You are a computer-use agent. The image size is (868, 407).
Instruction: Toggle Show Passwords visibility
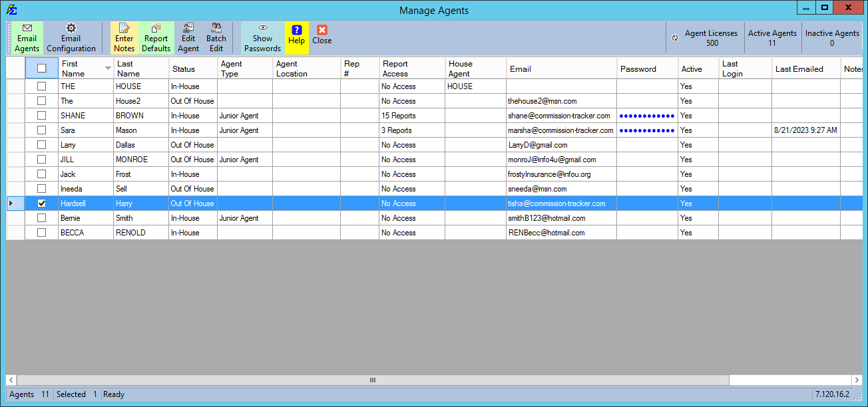point(262,37)
